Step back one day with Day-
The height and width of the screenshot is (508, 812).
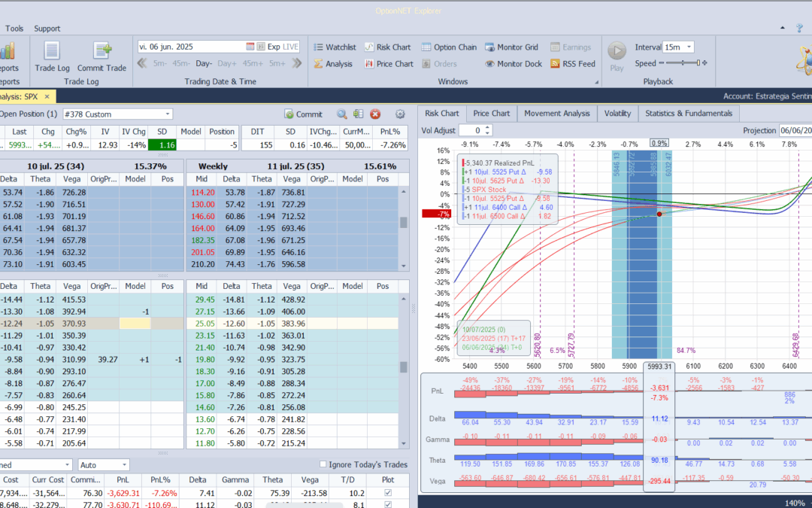pos(204,63)
